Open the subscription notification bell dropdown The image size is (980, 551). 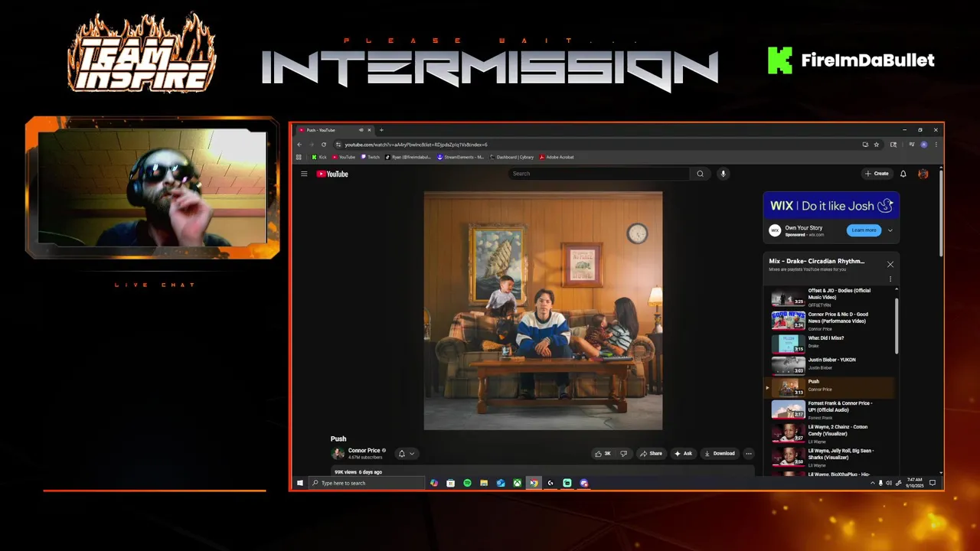pyautogui.click(x=406, y=453)
